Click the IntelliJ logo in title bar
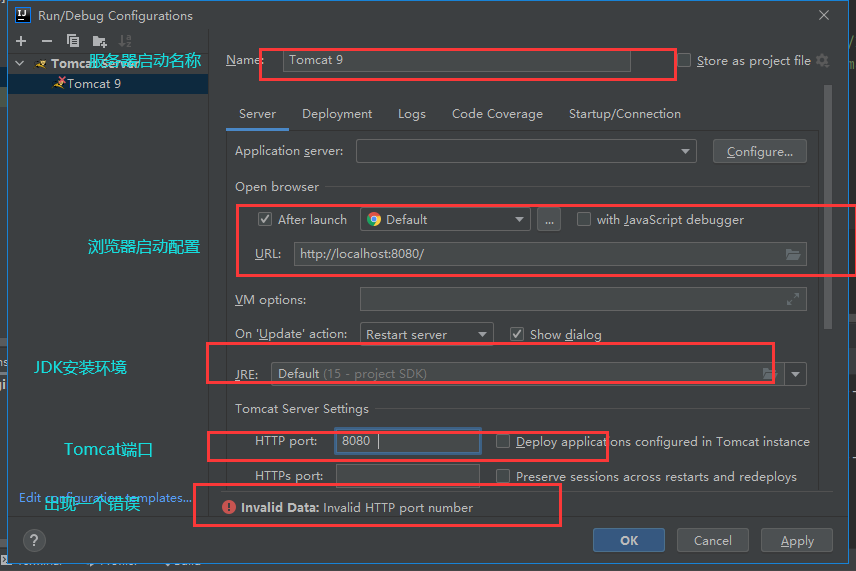856x571 pixels. tap(23, 15)
